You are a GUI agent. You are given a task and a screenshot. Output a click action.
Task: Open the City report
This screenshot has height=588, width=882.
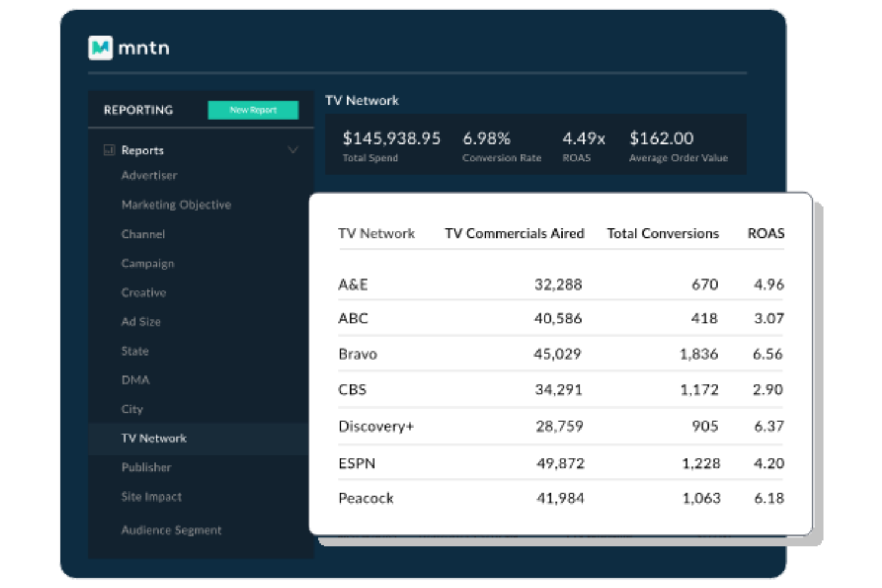pos(132,409)
